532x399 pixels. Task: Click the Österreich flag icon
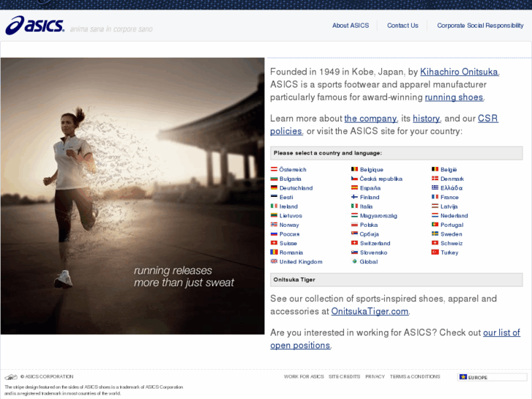pyautogui.click(x=274, y=169)
